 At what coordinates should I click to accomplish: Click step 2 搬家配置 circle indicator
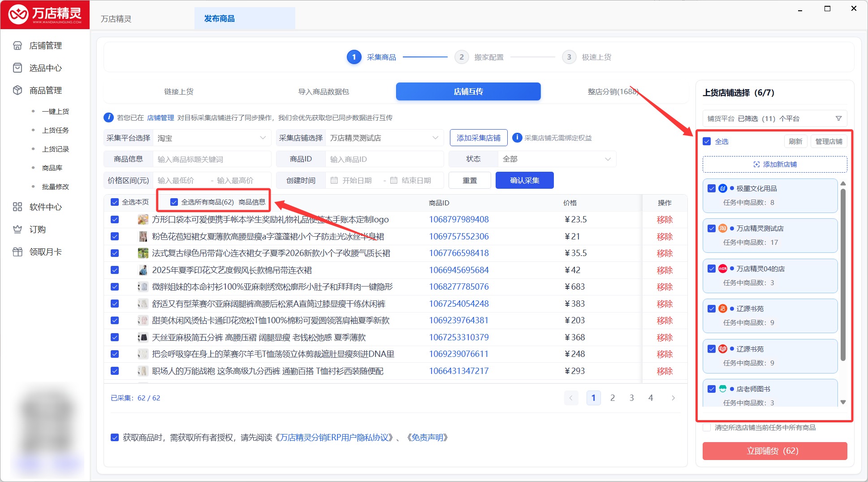[462, 57]
